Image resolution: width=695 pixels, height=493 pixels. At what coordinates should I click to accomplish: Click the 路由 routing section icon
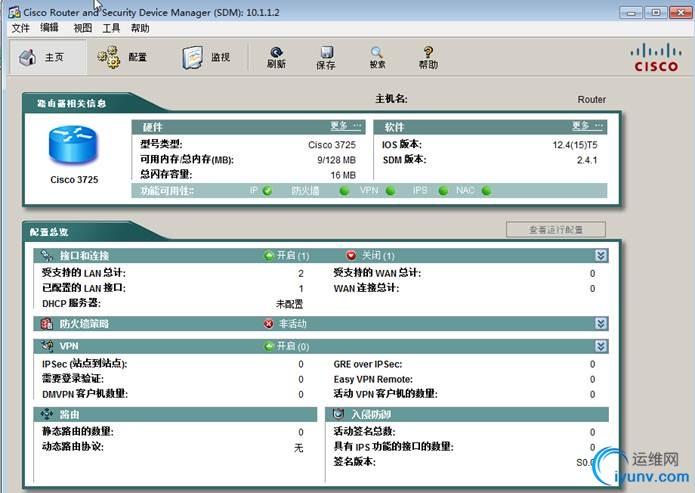pyautogui.click(x=47, y=414)
